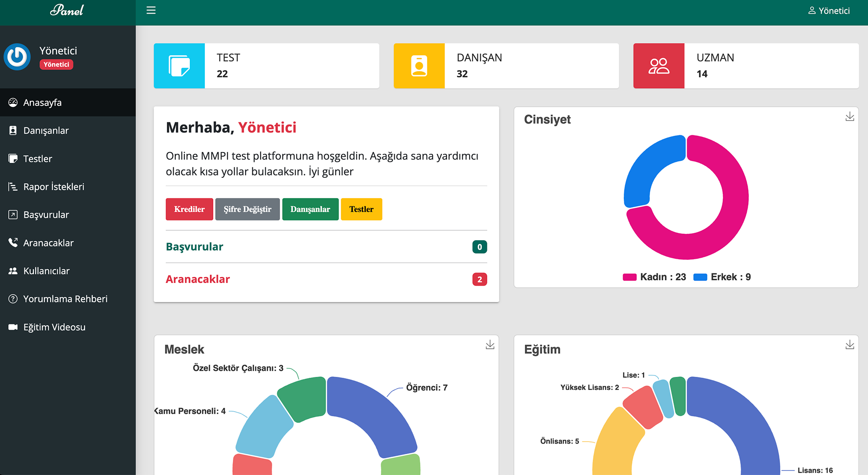868x475 pixels.
Task: Click the Kullanıcılar people icon
Action: [13, 271]
